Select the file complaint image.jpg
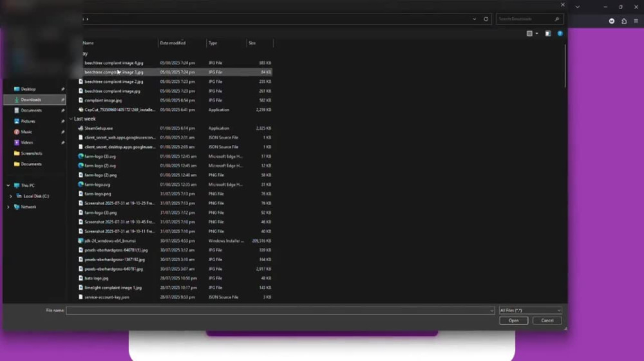 175,100
